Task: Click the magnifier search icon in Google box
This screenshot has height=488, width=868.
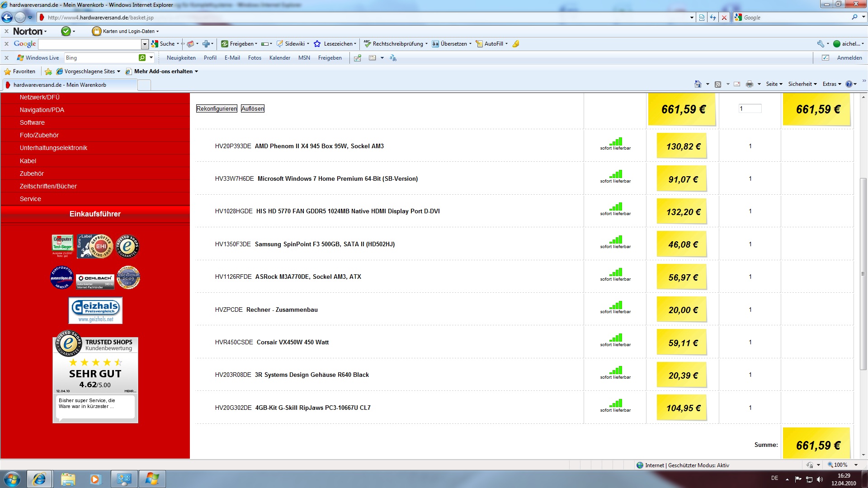Action: 854,17
